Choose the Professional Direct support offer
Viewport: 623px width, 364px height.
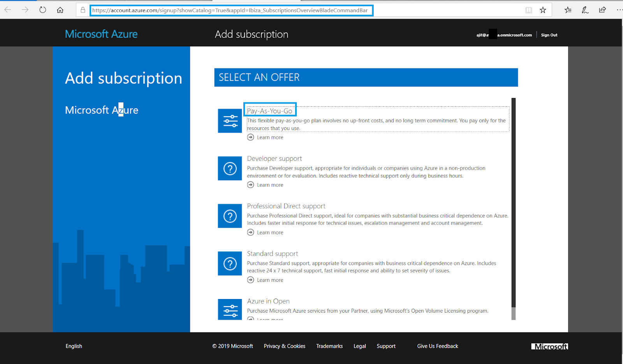pos(286,206)
